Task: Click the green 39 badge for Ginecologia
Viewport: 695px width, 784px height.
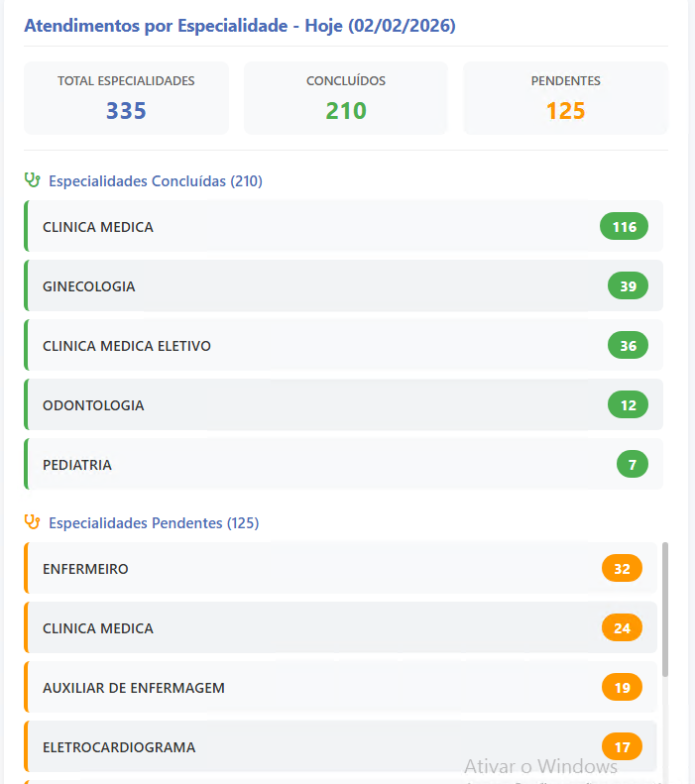Action: coord(628,286)
